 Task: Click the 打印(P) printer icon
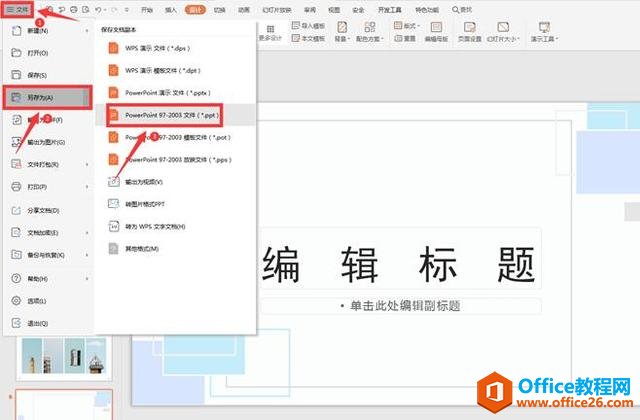pos(16,187)
